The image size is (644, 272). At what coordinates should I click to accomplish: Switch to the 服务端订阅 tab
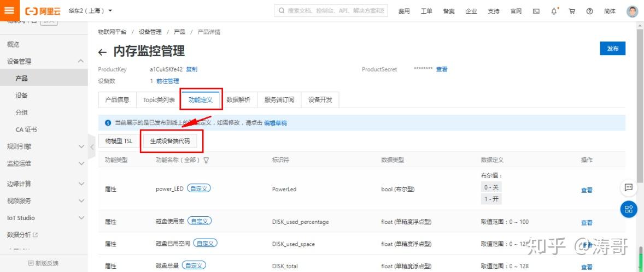[x=279, y=100]
